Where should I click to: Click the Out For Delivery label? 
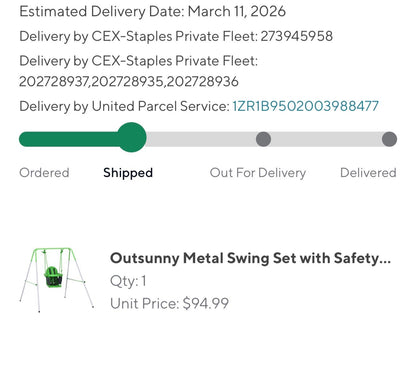[x=258, y=173]
